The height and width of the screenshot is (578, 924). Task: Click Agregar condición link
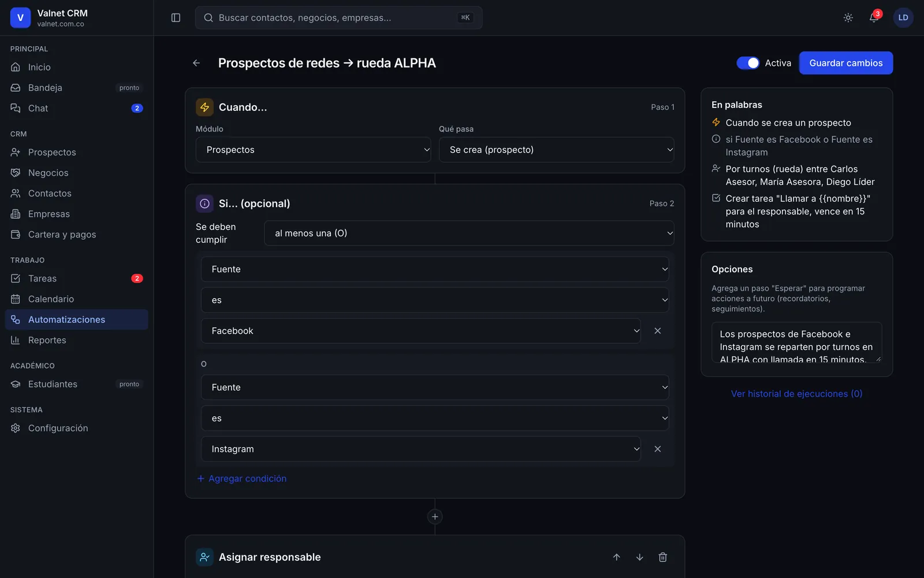242,479
